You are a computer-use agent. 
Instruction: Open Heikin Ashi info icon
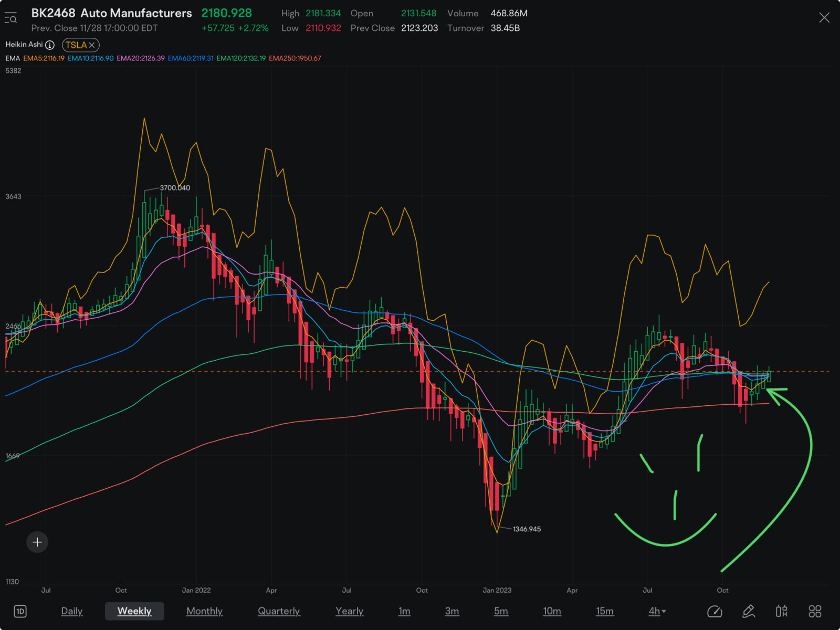click(x=50, y=45)
